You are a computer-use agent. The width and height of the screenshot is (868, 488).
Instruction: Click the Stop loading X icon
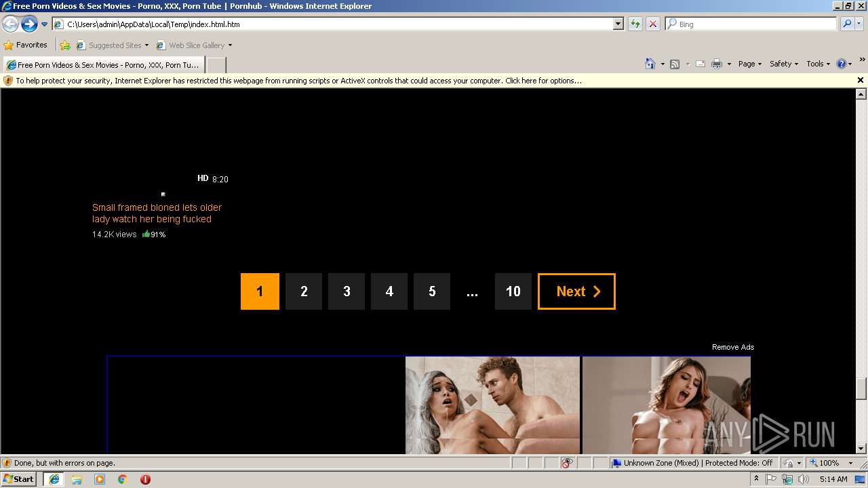[652, 24]
